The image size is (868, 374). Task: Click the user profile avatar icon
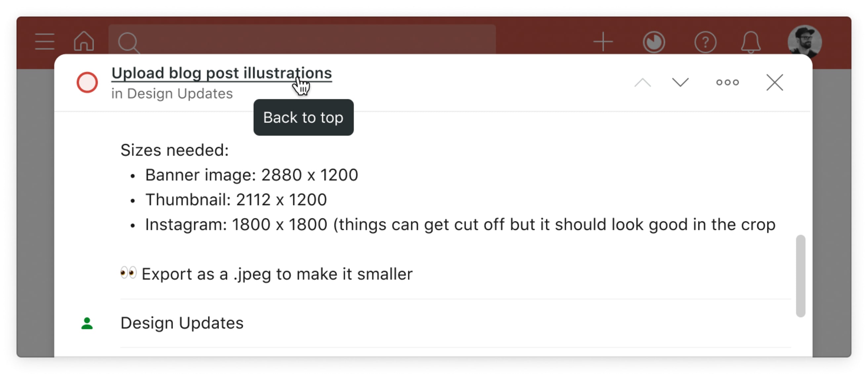[808, 42]
